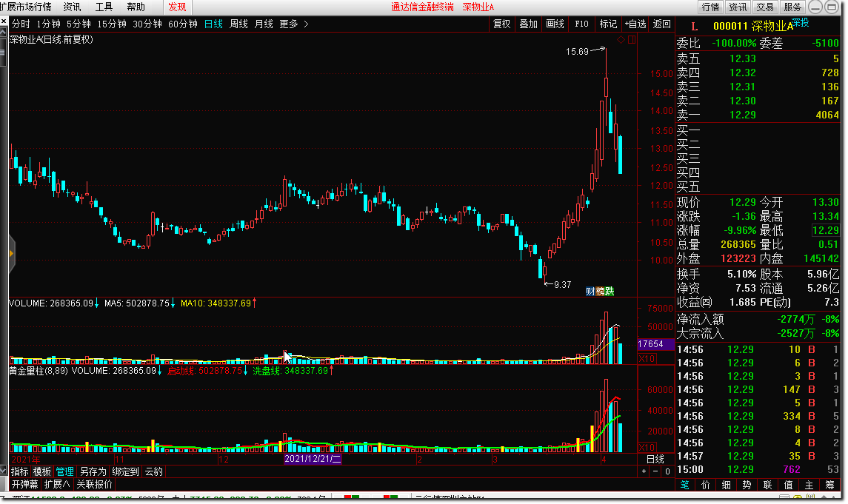Click the 0 reset button under 日线
Viewport: 848px width, 504px height.
(667, 471)
